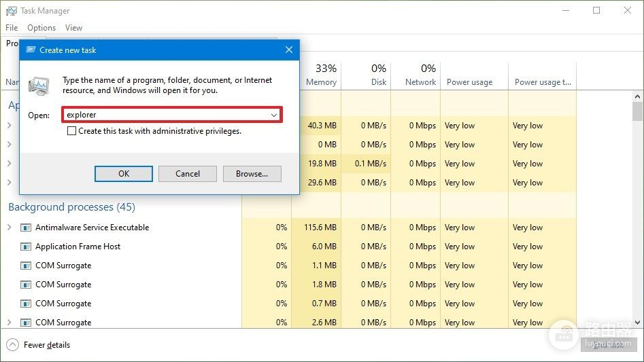The image size is (644, 362).
Task: Click the 19.8 MB memory value
Action: click(322, 164)
